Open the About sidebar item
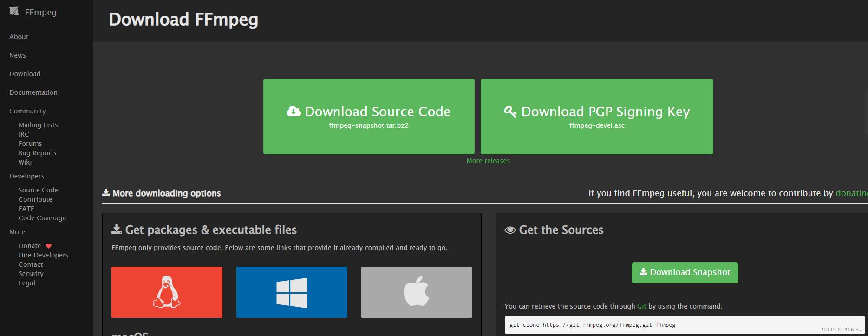This screenshot has width=868, height=336. (19, 37)
